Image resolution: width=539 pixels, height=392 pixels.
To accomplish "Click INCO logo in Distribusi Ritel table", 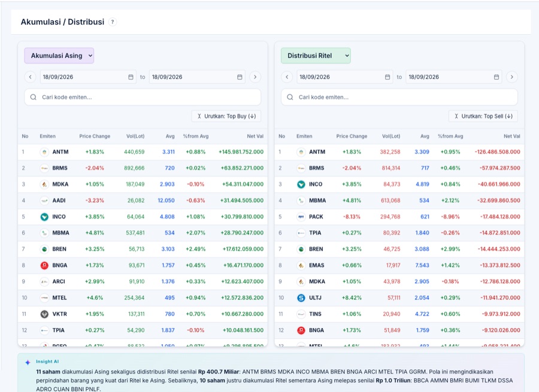I will coord(301,184).
